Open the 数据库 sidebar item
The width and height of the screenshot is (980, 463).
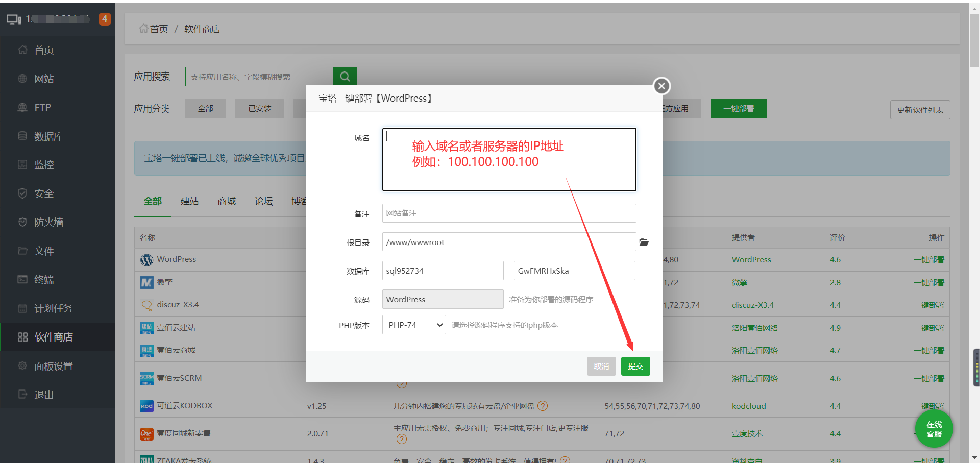pyautogui.click(x=57, y=136)
